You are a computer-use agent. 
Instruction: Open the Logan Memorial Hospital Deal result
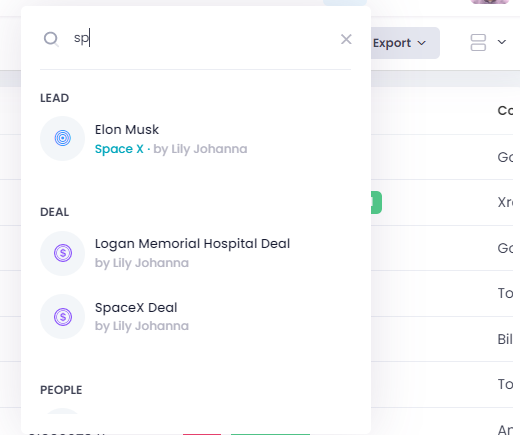[x=192, y=244]
